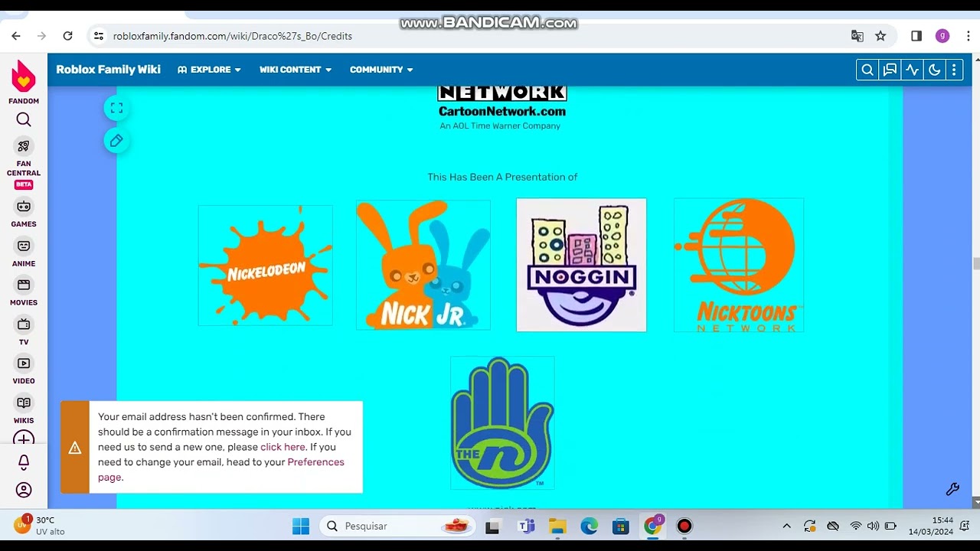The image size is (980, 551).
Task: Open the user account avatar menu
Action: pyautogui.click(x=24, y=490)
